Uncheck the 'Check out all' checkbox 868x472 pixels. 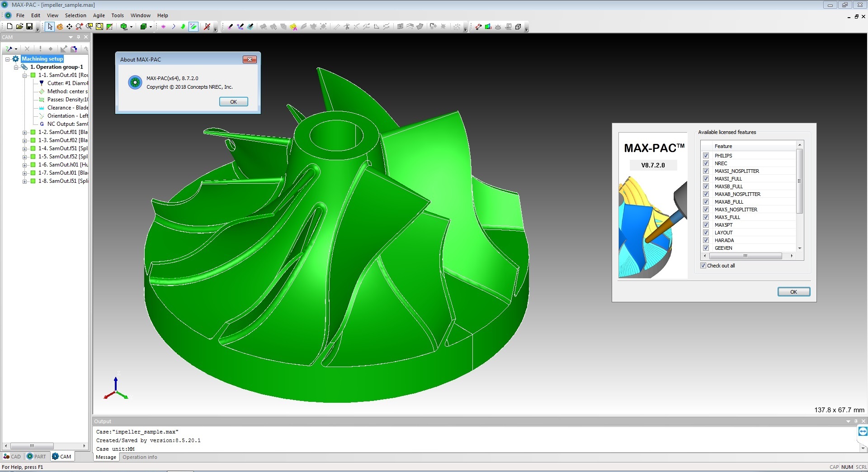[703, 266]
